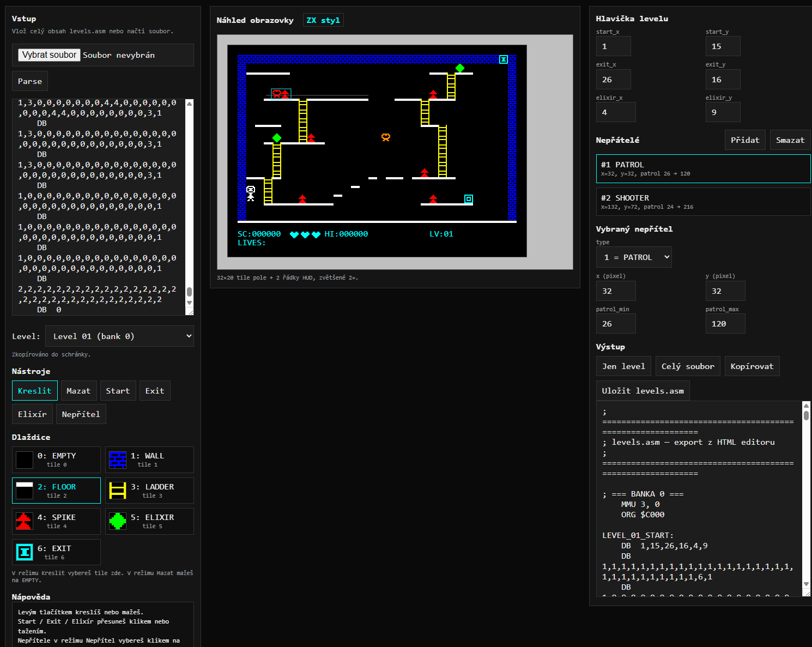Click the cyan exit marker in preview top-right
812x647 pixels.
[504, 59]
